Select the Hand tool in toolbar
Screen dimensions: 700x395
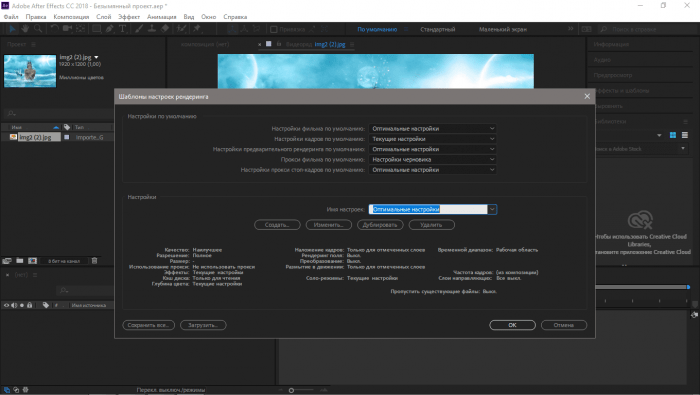25,29
